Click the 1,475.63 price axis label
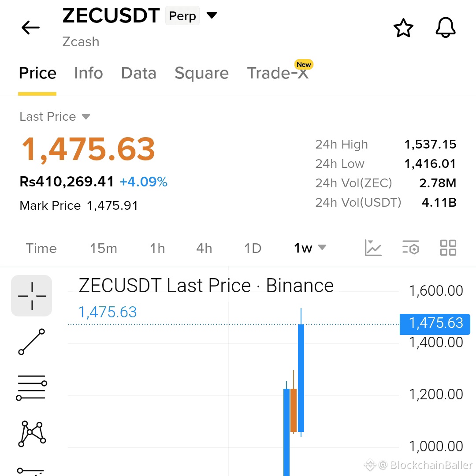The image size is (476, 476). click(x=435, y=323)
